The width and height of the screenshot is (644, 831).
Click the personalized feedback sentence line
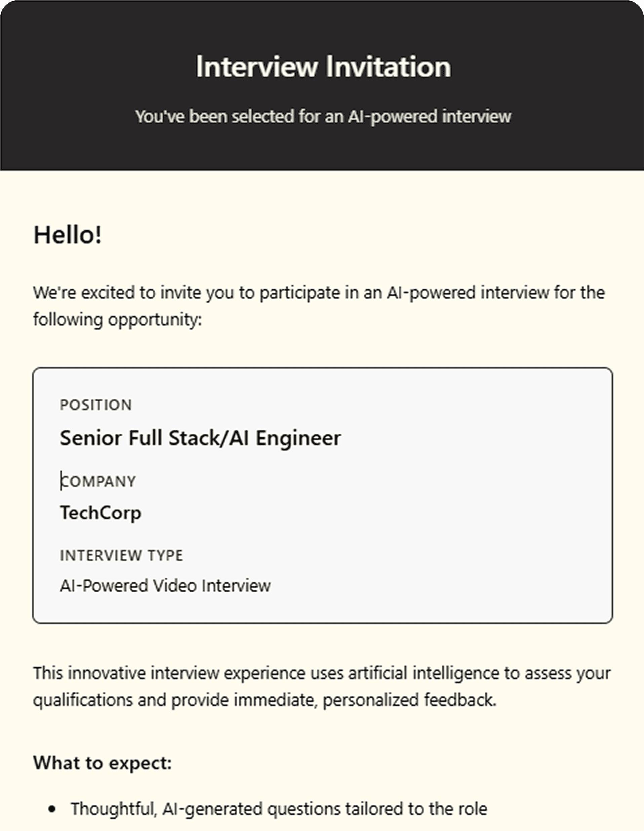point(265,700)
